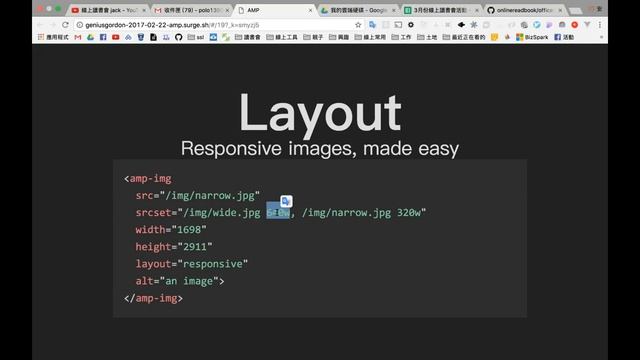Image resolution: width=640 pixels, height=360 pixels.
Task: Open the Facebook bookmark icon
Action: pyautogui.click(x=103, y=37)
